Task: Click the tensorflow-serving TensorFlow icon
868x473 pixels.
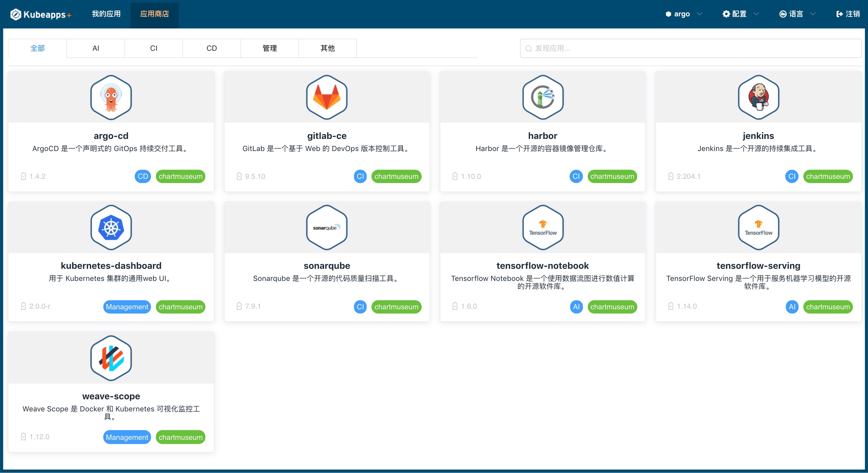Action: (x=758, y=227)
